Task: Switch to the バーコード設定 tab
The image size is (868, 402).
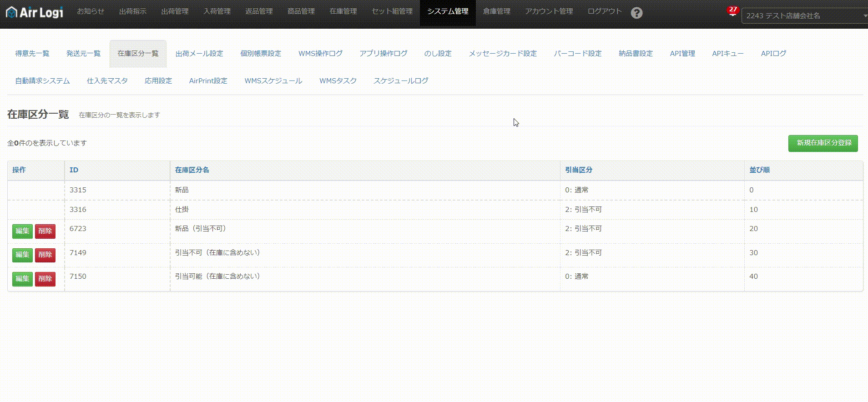Action: point(577,54)
